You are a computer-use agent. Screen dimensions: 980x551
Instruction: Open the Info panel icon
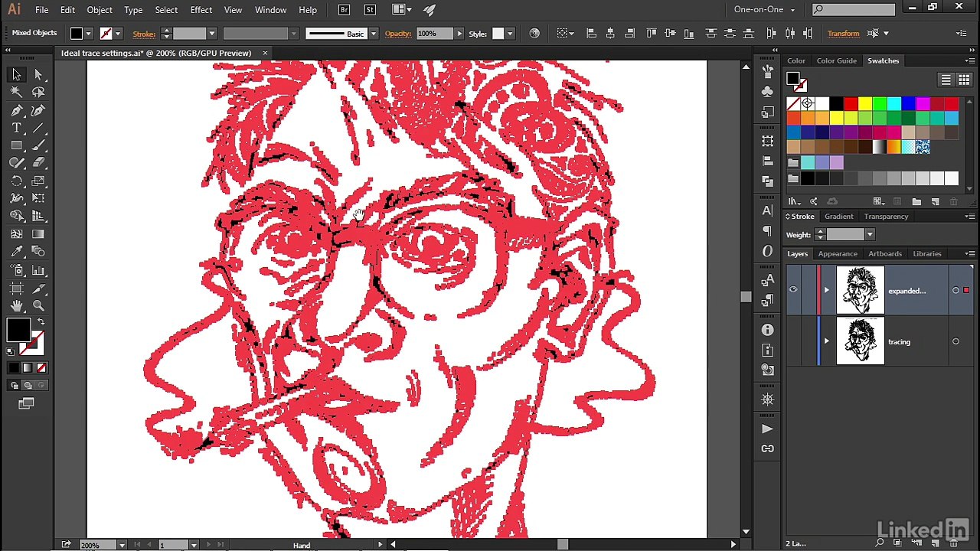(x=768, y=330)
